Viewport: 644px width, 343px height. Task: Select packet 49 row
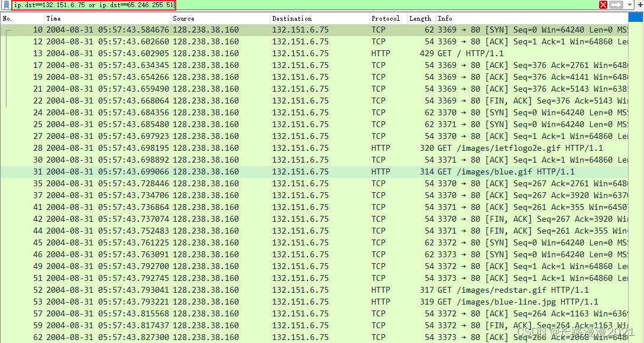click(314, 266)
